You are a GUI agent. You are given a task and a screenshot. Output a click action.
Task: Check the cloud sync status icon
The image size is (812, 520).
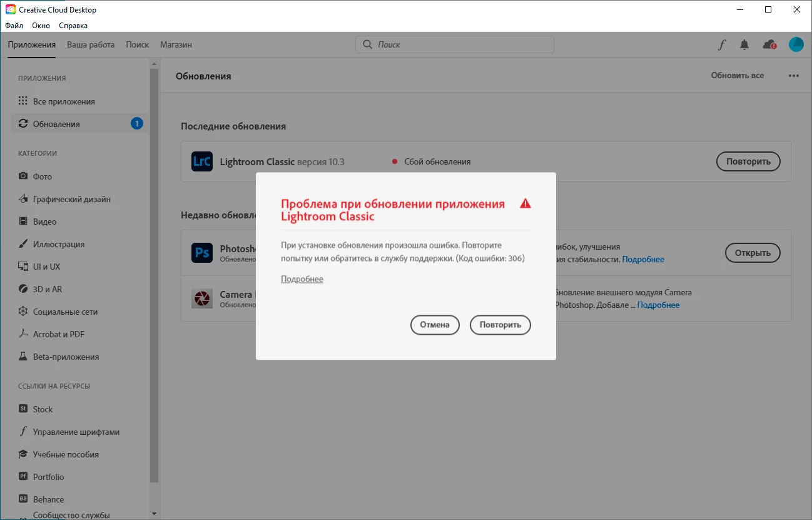[x=769, y=45]
